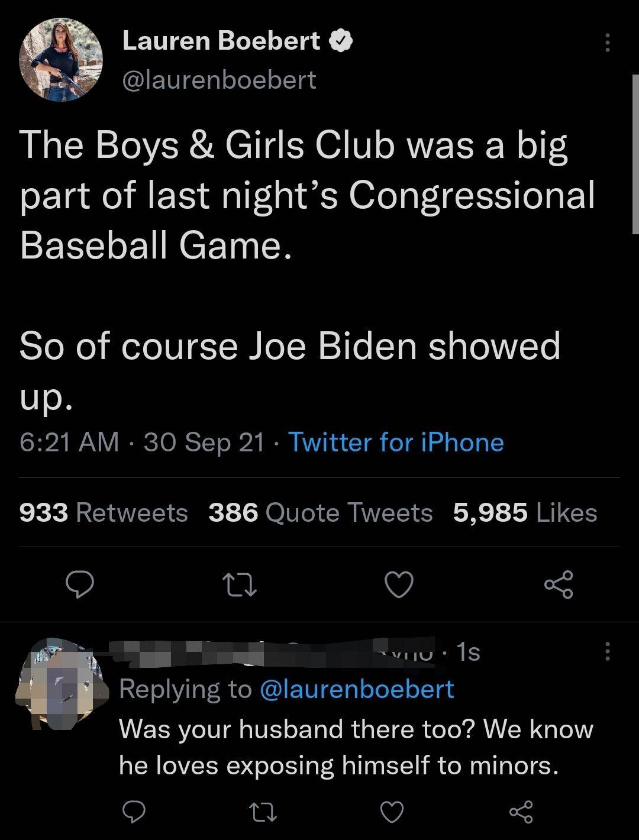
Task: Click the scrollbar on the right edge
Action: pos(635,154)
